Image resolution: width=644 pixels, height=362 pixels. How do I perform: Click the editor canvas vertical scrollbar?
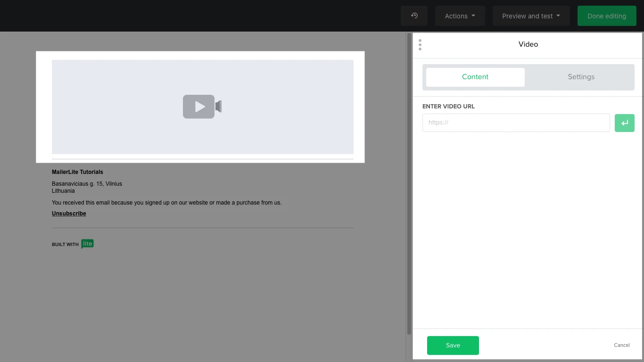pyautogui.click(x=409, y=184)
